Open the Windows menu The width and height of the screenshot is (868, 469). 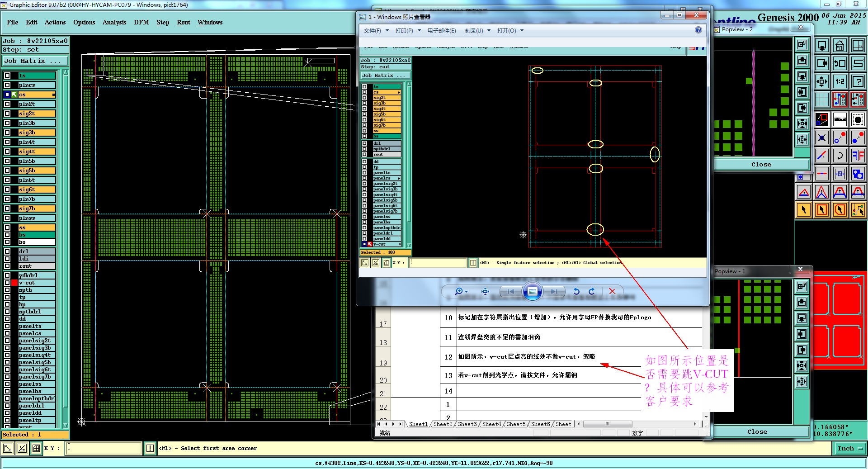210,22
